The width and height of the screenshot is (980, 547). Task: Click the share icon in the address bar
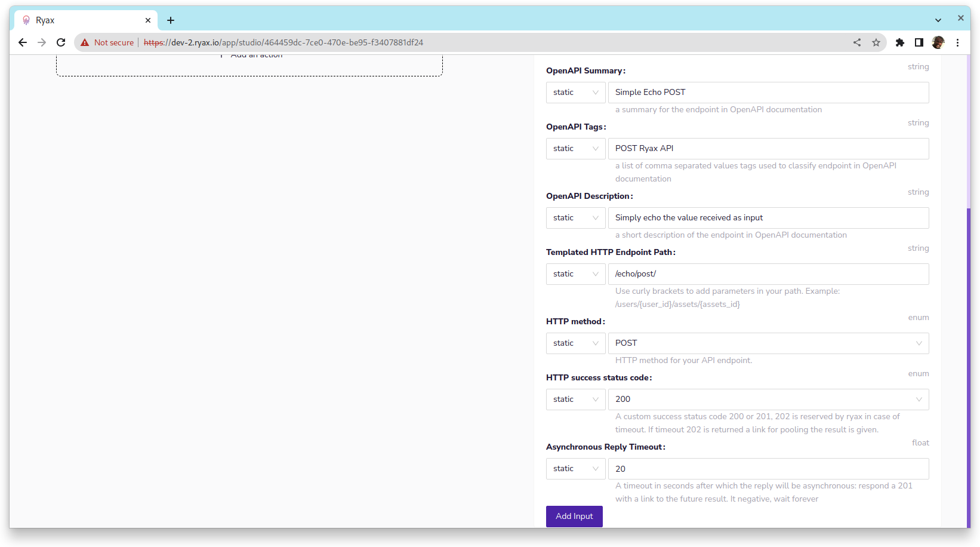(857, 42)
